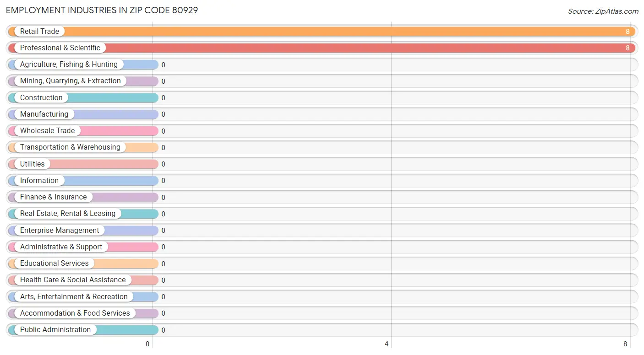
Task: Select Real Estate, Rental & Leasing label
Action: [68, 214]
